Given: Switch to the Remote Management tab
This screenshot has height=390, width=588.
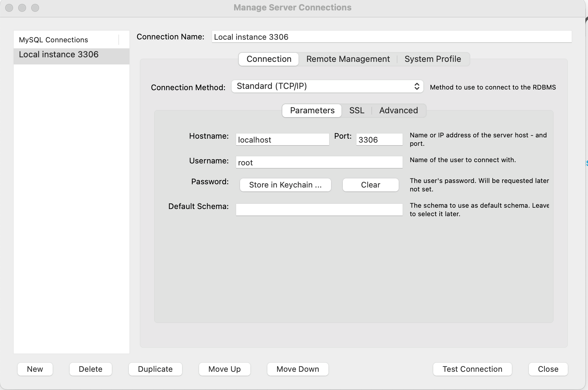Looking at the screenshot, I should [348, 59].
